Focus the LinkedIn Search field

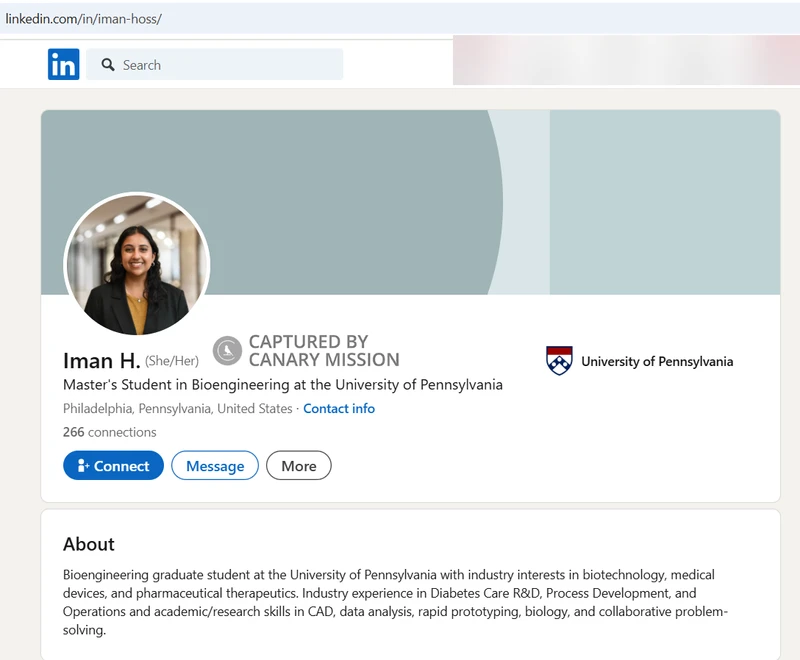[x=214, y=64]
